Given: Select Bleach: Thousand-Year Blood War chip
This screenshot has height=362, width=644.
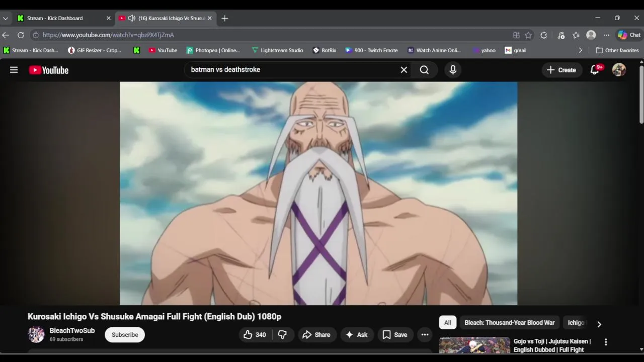Looking at the screenshot, I should 509,323.
